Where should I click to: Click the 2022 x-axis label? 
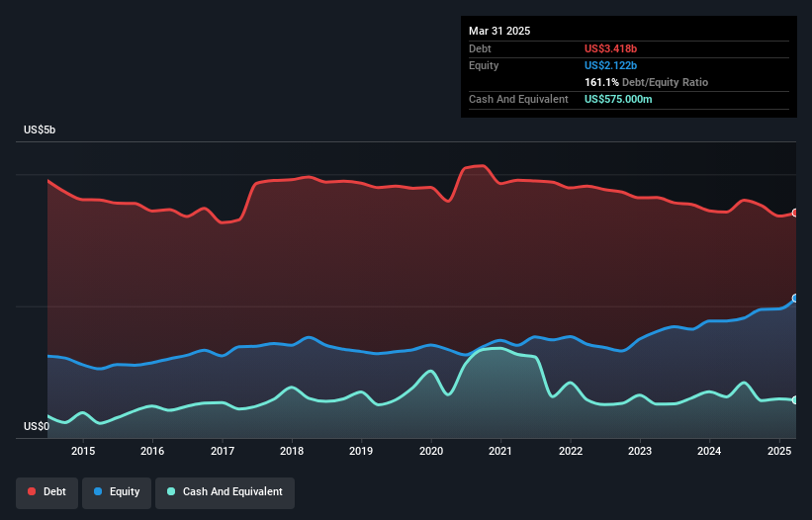570,451
